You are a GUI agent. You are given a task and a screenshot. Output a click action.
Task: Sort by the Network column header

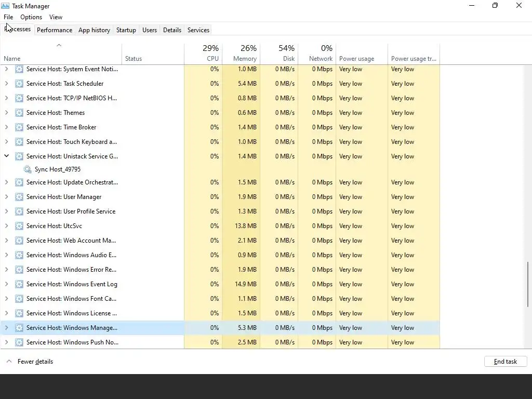pyautogui.click(x=317, y=54)
